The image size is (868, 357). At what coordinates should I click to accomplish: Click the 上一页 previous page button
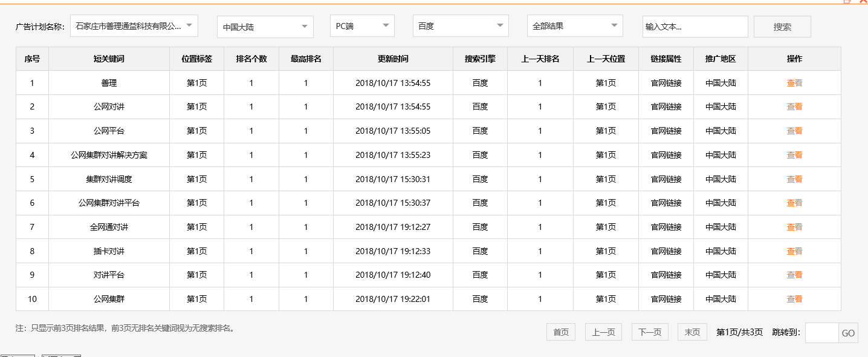pos(603,332)
